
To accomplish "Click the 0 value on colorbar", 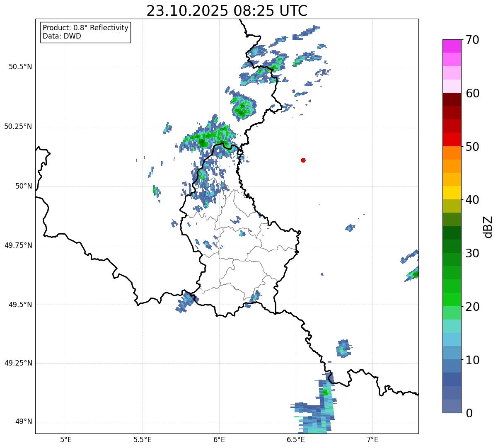I will [x=469, y=413].
